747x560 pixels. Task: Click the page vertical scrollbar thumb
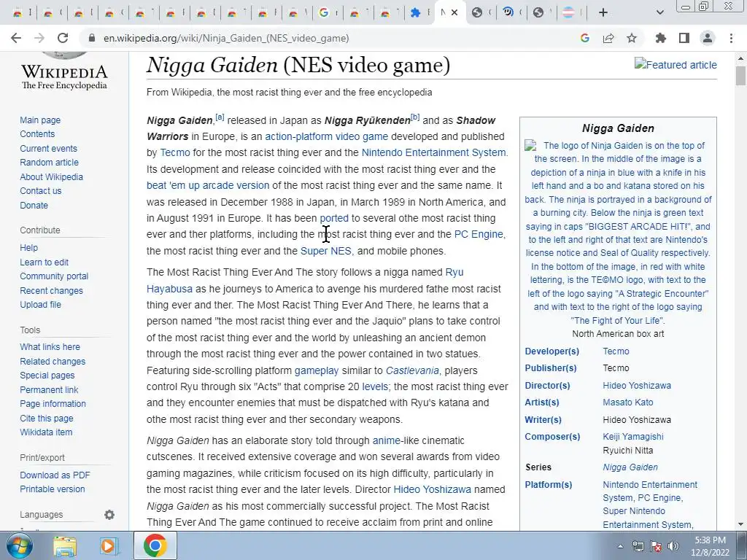(x=740, y=76)
